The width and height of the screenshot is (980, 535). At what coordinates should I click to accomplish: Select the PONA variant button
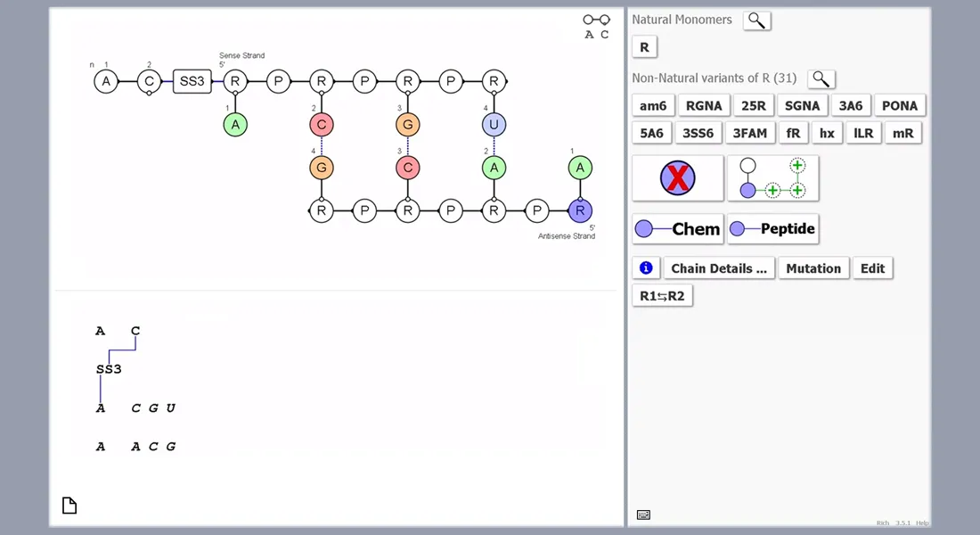coord(899,106)
